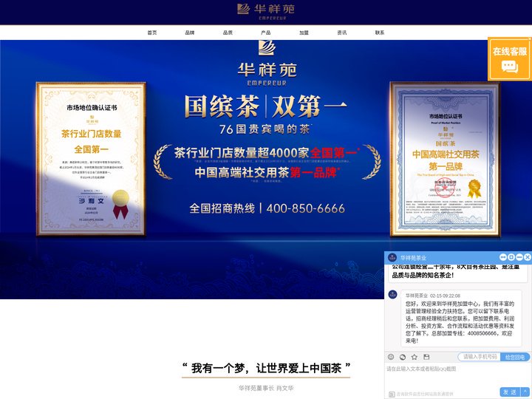
Task: Click the provider icon at chat bottom
Action: [x=392, y=394]
